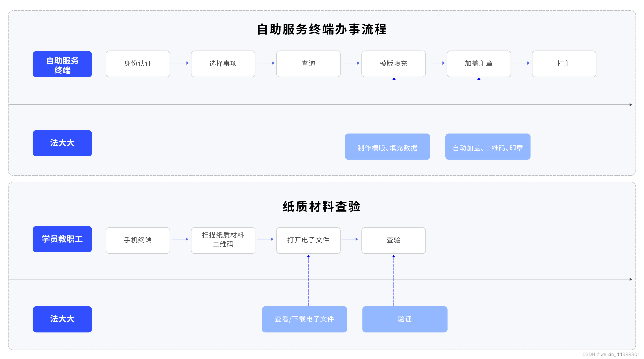Viewport: 644px width, 359px height.
Task: Select the 验证 light blue box
Action: tap(405, 319)
